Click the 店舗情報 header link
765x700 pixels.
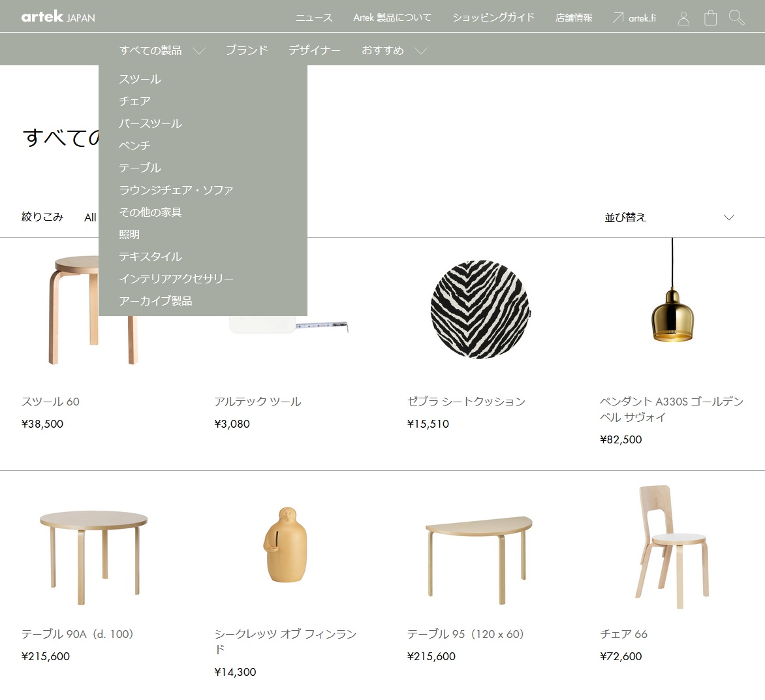pyautogui.click(x=574, y=18)
